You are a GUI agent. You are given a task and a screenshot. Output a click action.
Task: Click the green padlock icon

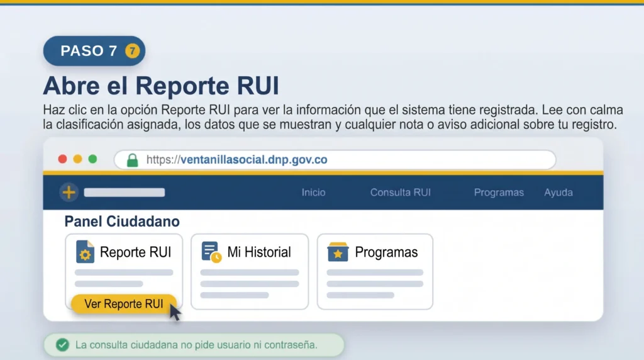coord(132,160)
